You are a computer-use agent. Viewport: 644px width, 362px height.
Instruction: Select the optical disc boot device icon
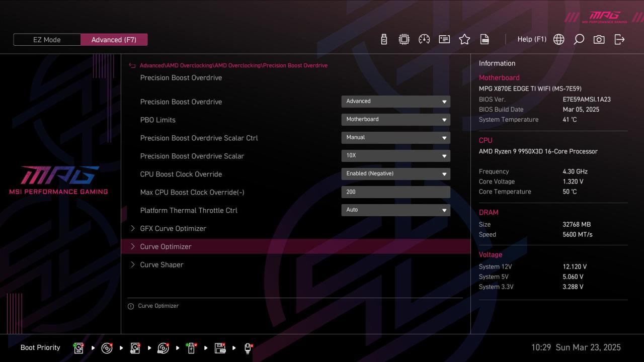pyautogui.click(x=107, y=348)
